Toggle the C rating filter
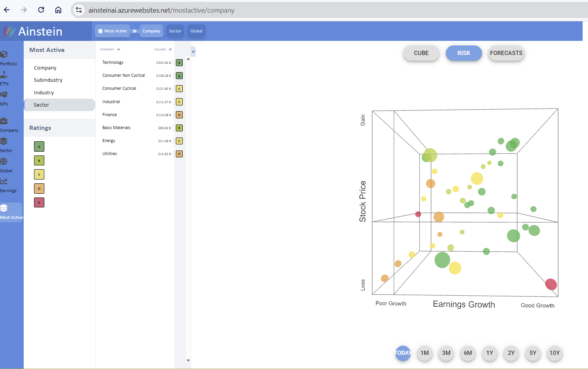The height and width of the screenshot is (369, 588). (x=39, y=175)
